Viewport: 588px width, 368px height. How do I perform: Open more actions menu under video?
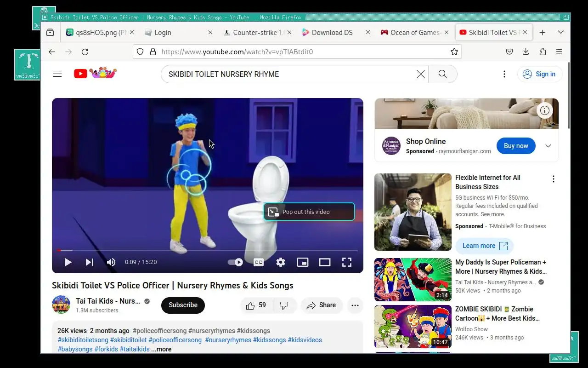pos(355,305)
